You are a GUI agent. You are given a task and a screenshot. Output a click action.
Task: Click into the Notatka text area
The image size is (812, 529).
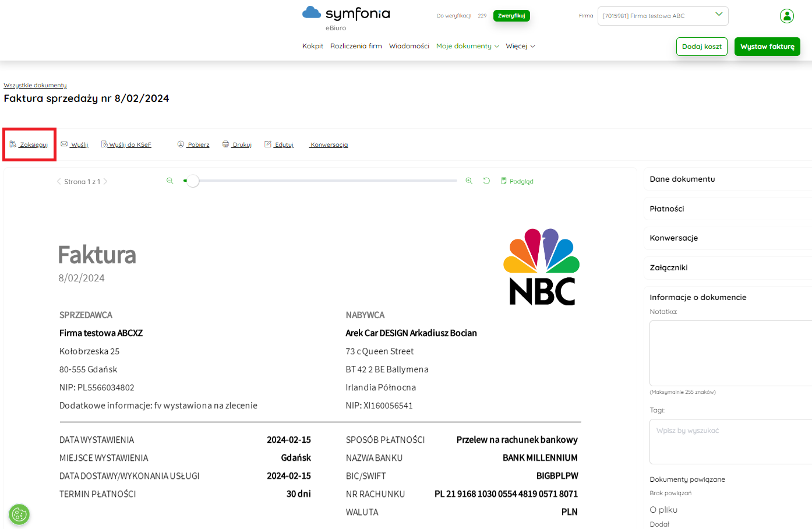pos(730,353)
